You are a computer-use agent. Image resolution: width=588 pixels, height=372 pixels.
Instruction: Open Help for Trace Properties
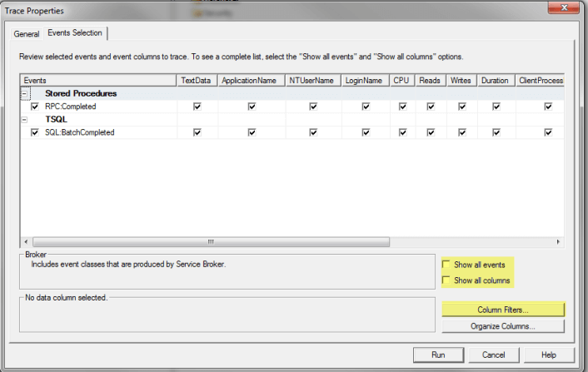(549, 355)
